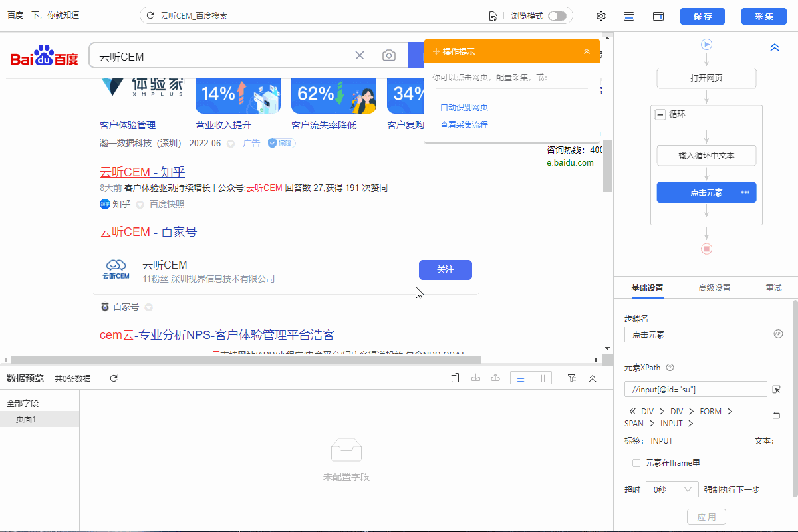
Task: Refresh the data preview
Action: click(x=114, y=378)
